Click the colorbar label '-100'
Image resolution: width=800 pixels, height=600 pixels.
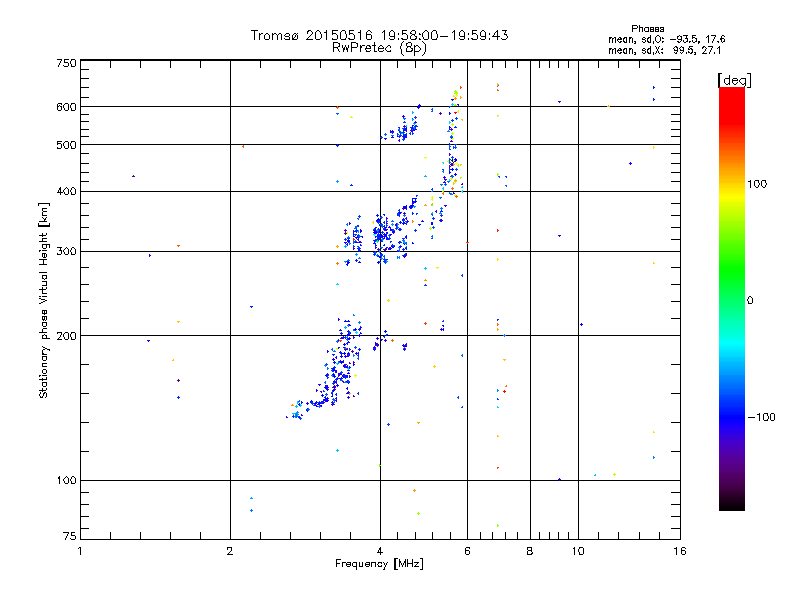pyautogui.click(x=762, y=417)
